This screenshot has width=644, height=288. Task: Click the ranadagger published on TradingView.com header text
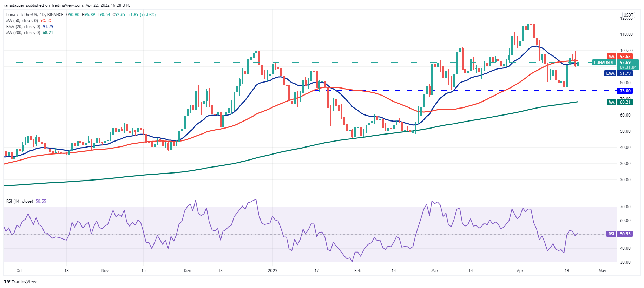[67, 5]
